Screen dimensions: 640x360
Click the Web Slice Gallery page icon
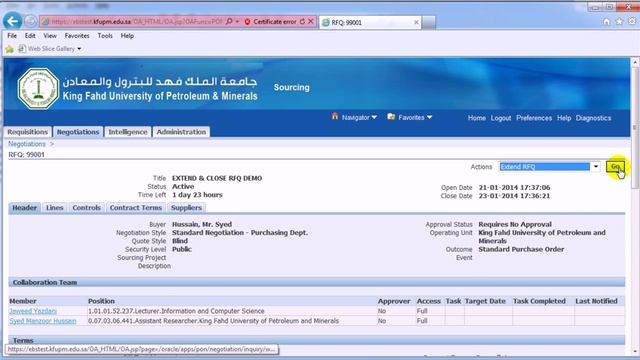pyautogui.click(x=22, y=49)
